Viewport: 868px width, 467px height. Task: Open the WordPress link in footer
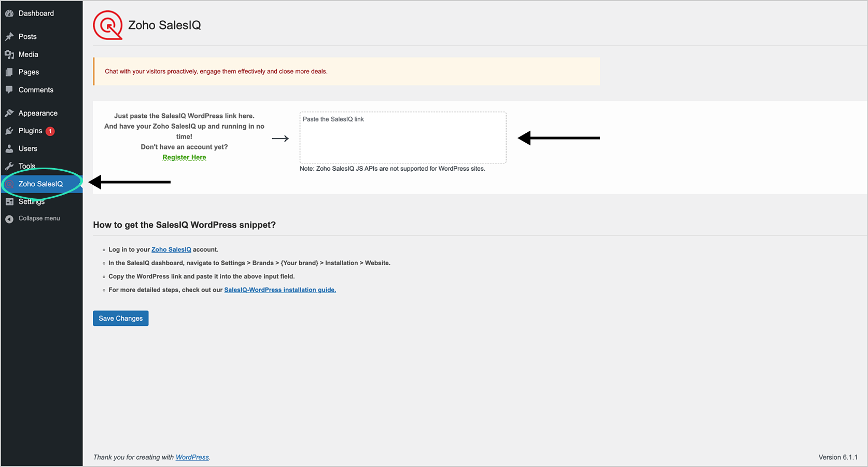pyautogui.click(x=192, y=457)
